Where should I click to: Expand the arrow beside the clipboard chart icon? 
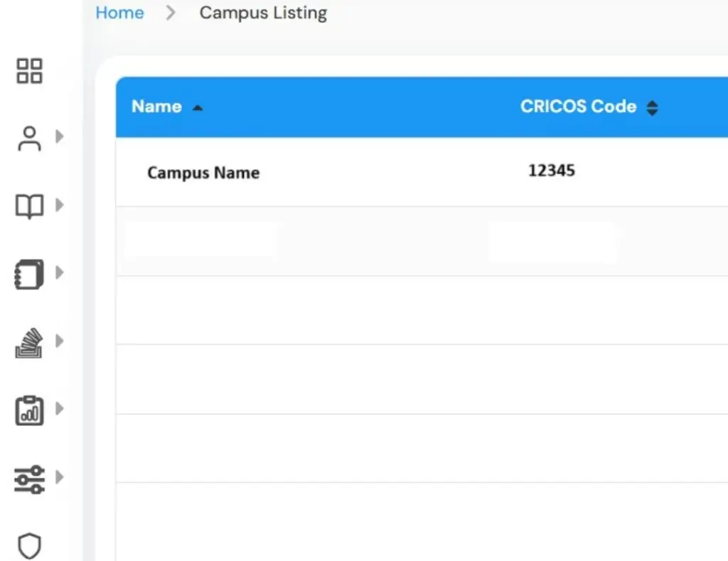coord(60,408)
